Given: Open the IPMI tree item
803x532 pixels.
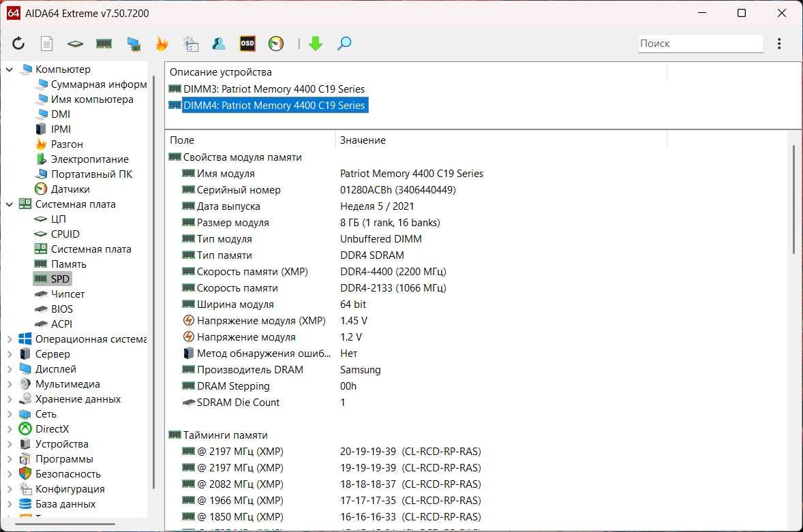Looking at the screenshot, I should point(53,129).
